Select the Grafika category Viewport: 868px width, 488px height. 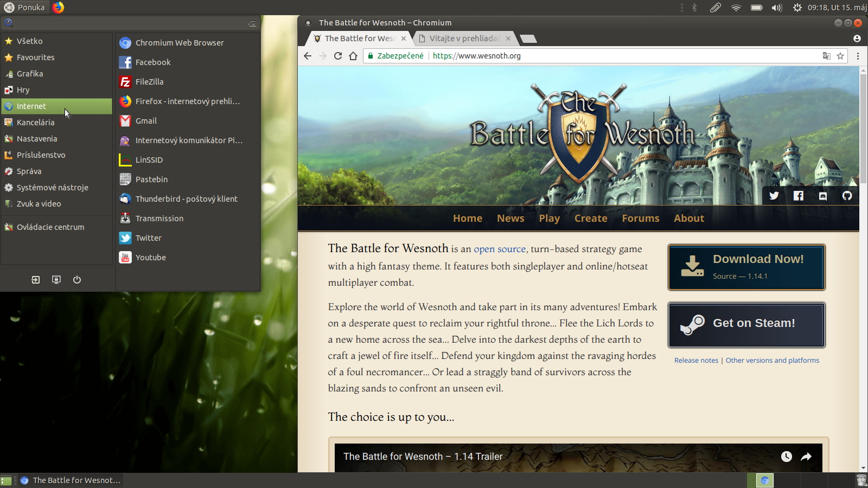(x=56, y=74)
